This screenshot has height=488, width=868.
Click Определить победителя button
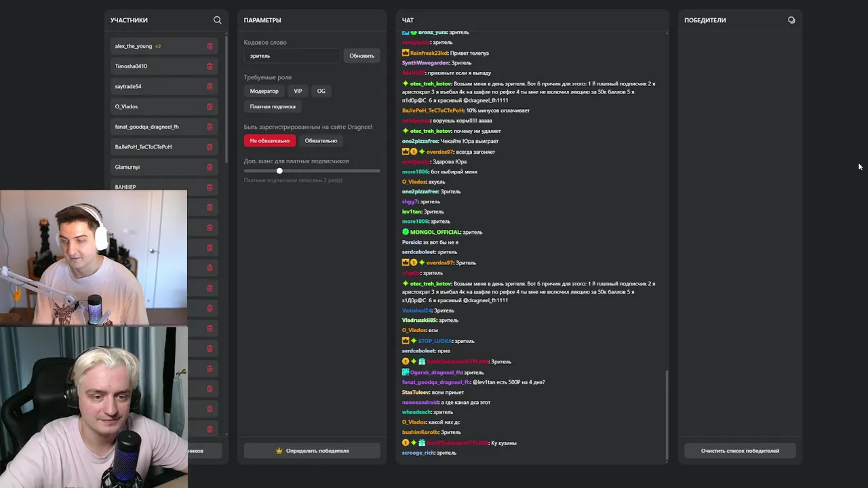[x=312, y=451]
